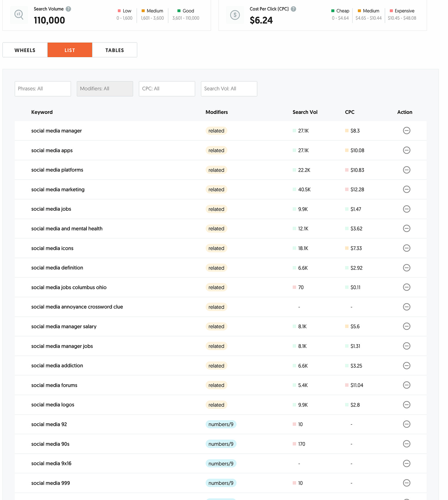
Task: Click the 'social media 90s' keyword text
Action: (50, 444)
